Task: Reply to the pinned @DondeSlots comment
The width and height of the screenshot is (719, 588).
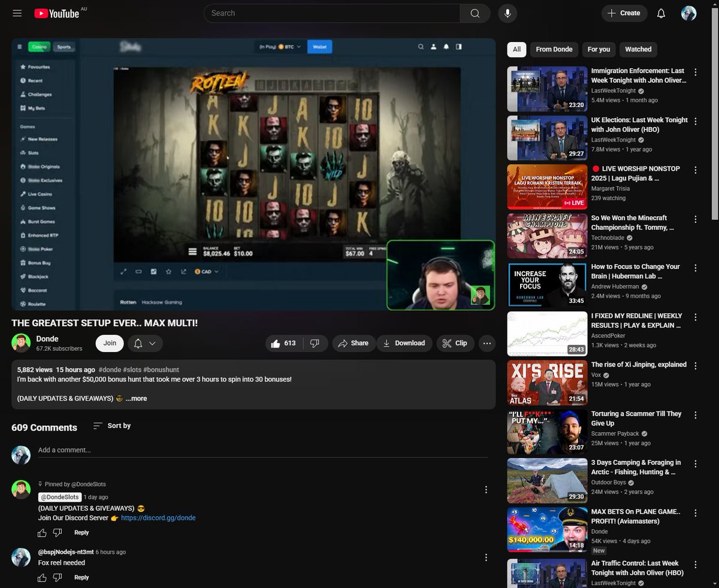Action: (x=81, y=532)
